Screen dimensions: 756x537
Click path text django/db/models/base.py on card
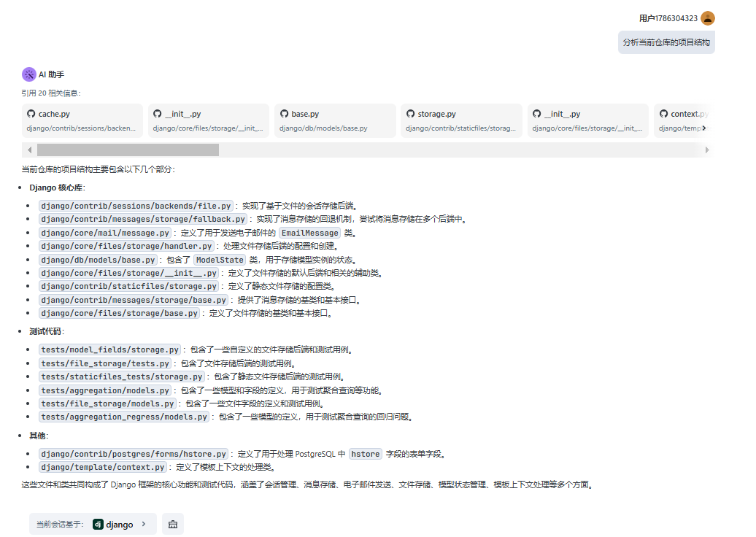pyautogui.click(x=323, y=128)
